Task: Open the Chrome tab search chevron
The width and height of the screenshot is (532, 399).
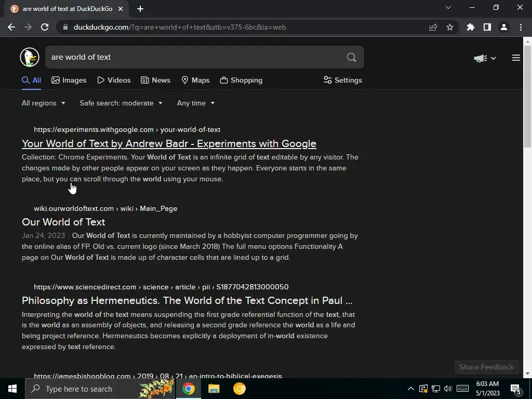Action: coord(448,7)
